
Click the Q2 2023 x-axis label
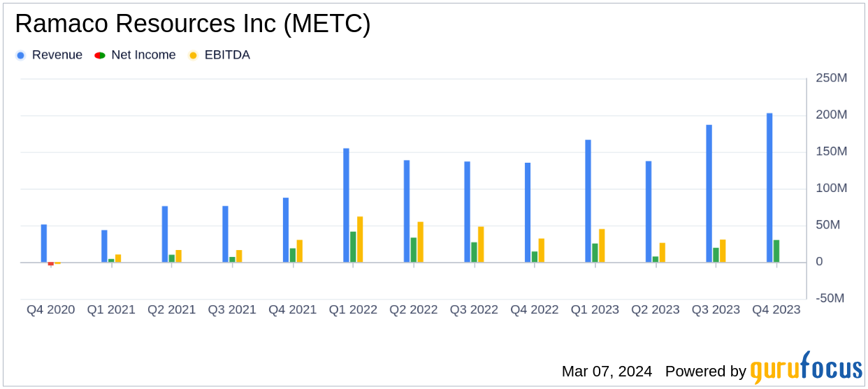[656, 310]
